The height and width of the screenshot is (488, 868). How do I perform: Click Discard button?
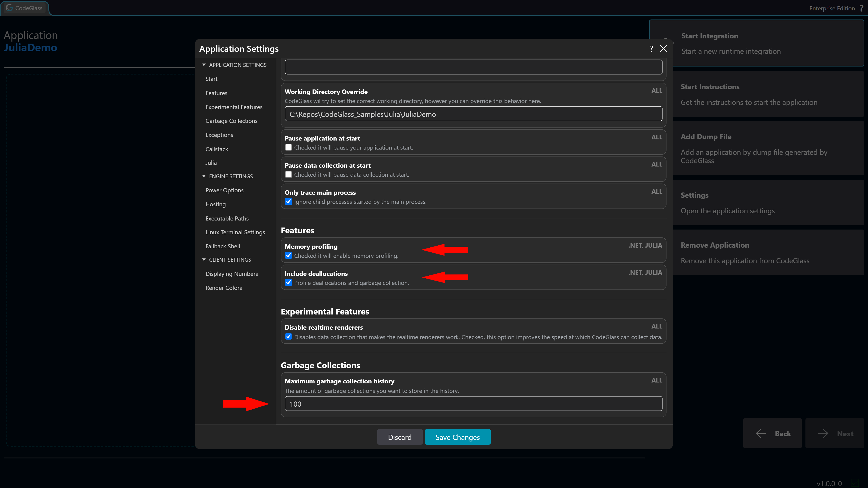pos(400,437)
